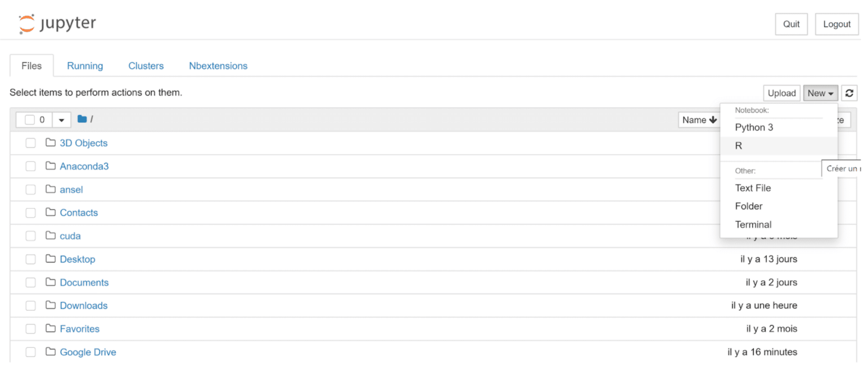Click the folder icon beside Anaconda3

click(x=51, y=166)
